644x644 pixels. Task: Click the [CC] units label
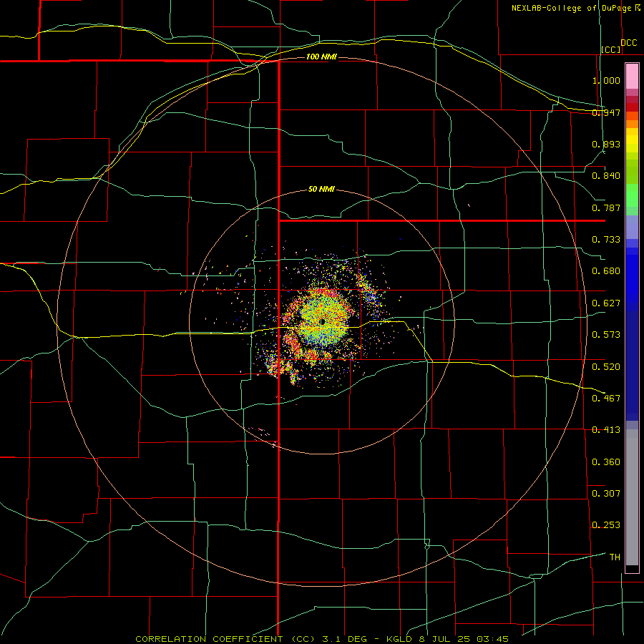[x=611, y=49]
